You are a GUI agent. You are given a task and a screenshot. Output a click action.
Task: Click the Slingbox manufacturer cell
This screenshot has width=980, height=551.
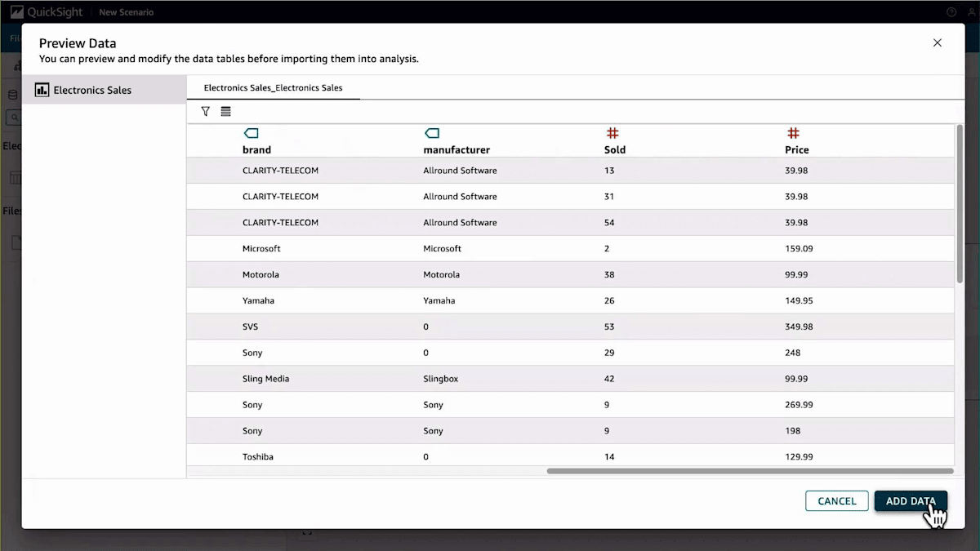point(442,379)
